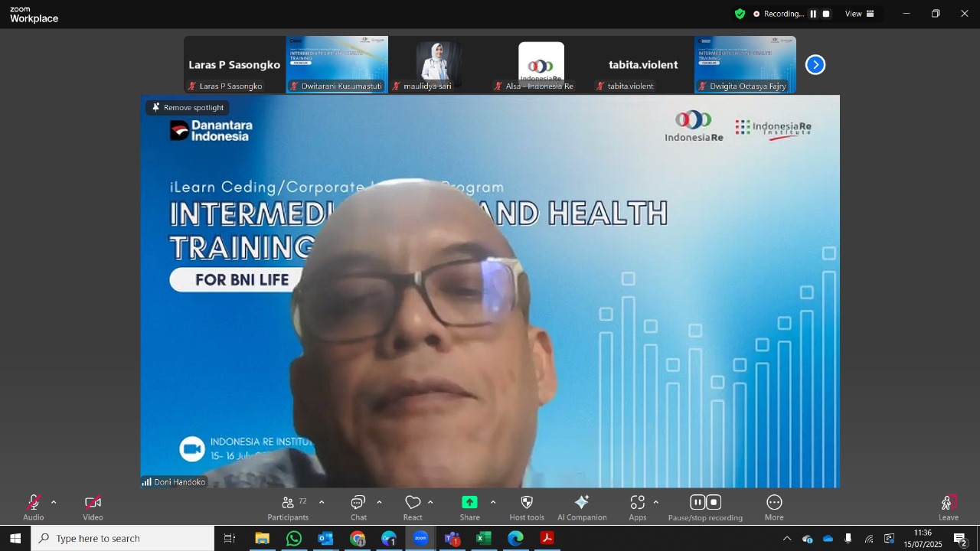This screenshot has height=551, width=980.
Task: Select maulidya sari video thumbnail
Action: [x=439, y=64]
